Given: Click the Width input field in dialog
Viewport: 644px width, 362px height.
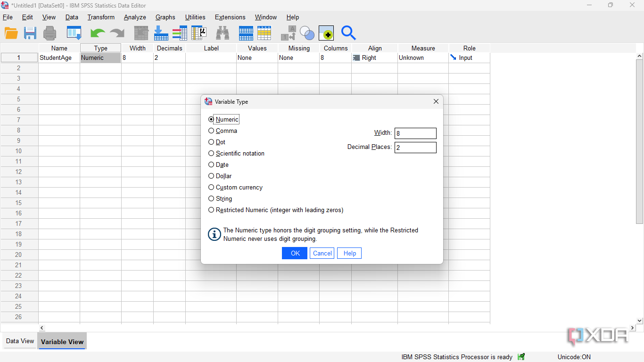Looking at the screenshot, I should click(x=415, y=133).
